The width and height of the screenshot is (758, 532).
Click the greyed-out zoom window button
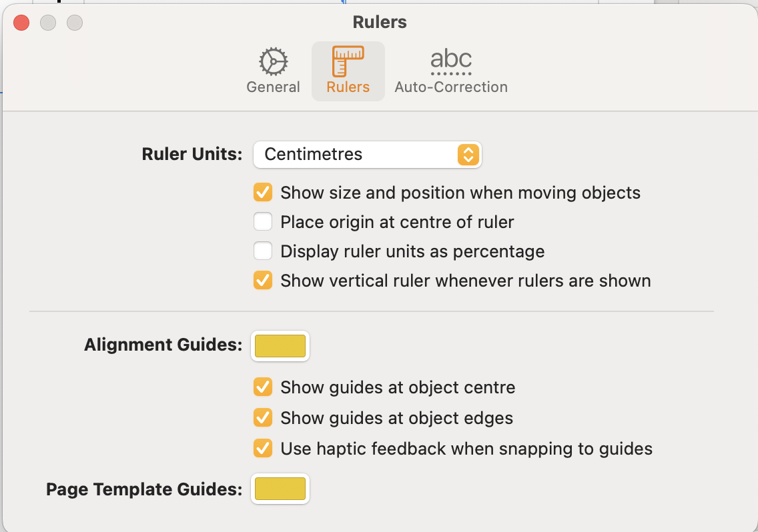click(x=75, y=23)
